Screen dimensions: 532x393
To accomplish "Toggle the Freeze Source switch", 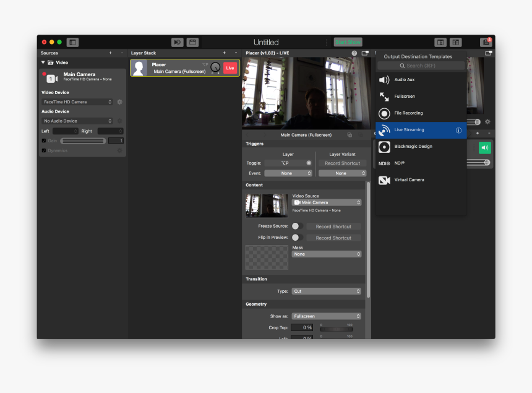I will point(297,226).
